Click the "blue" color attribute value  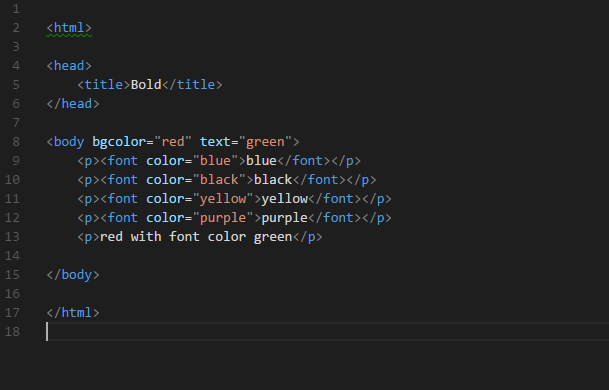[215, 161]
